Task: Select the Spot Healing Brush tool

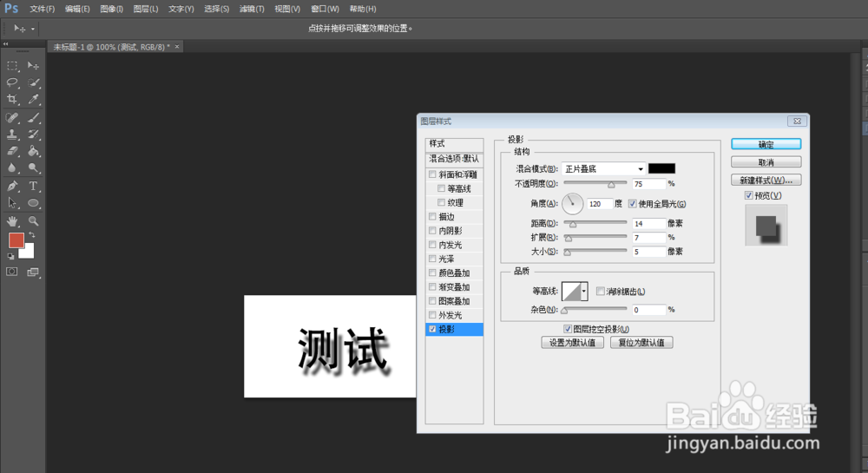Action: tap(12, 118)
